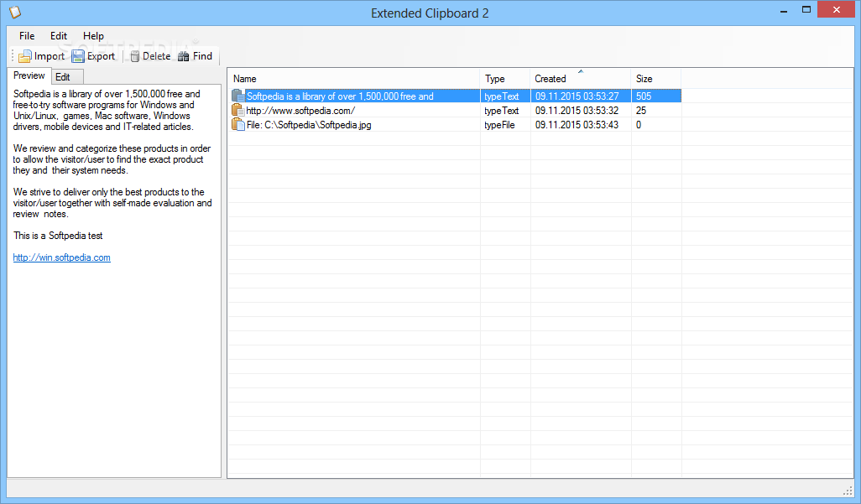Click the 09.11.2015 03:53:27 created cell
The image size is (861, 504).
577,96
